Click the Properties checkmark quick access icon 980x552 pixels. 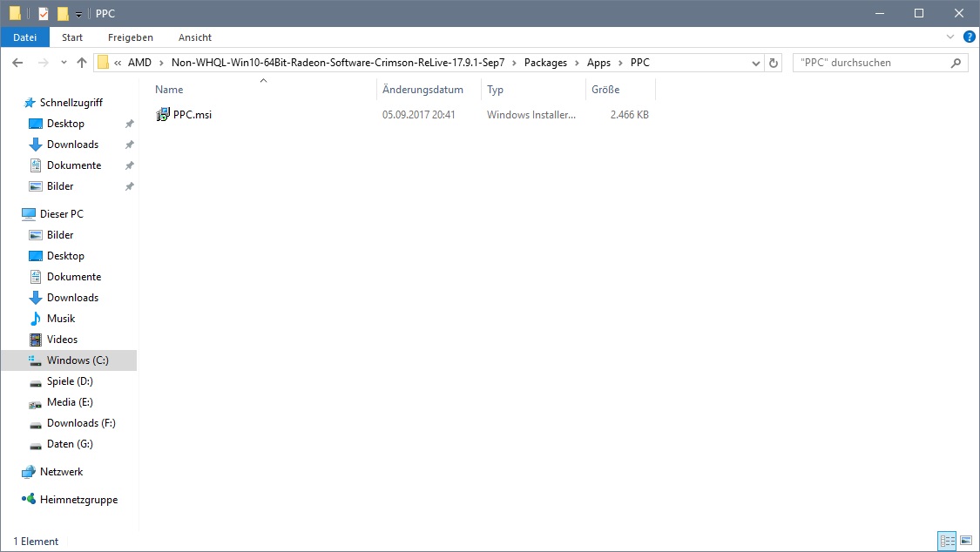pos(44,14)
